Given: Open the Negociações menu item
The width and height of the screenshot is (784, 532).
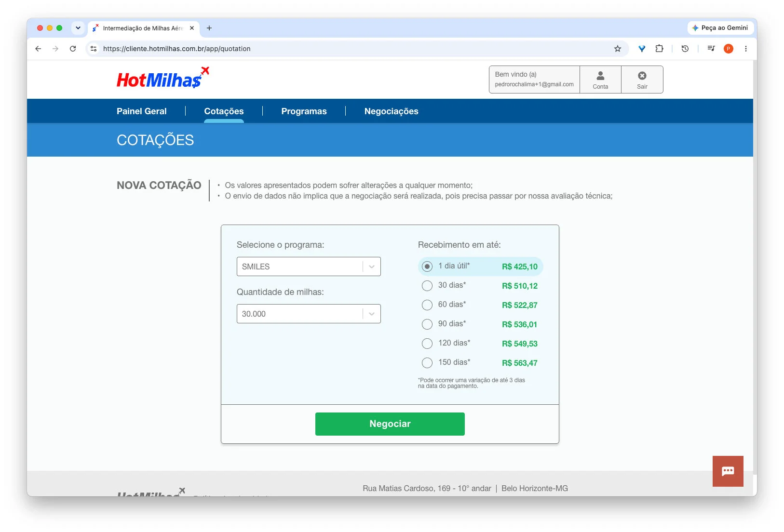Looking at the screenshot, I should coord(391,111).
